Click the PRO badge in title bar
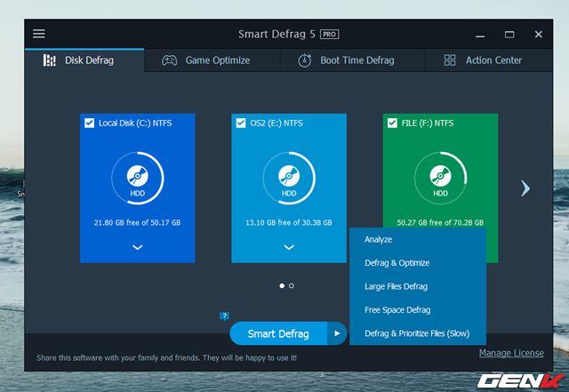The image size is (569, 392). (x=329, y=34)
